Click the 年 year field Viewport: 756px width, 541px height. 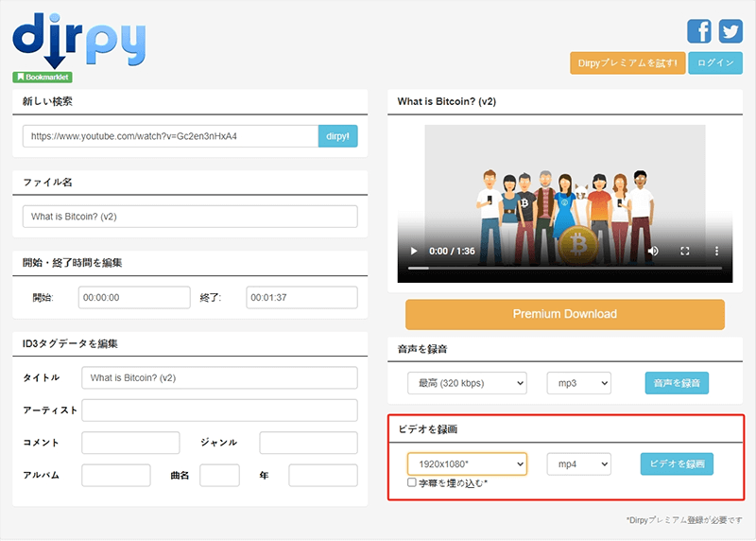(323, 476)
